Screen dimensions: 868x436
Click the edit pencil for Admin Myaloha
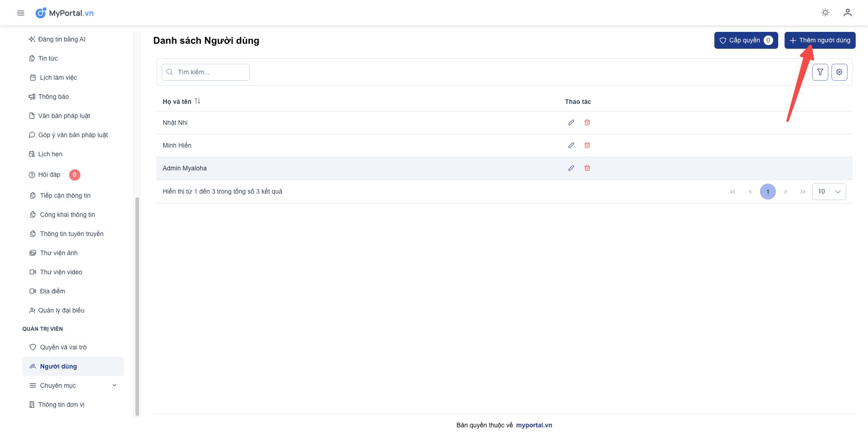pos(571,168)
